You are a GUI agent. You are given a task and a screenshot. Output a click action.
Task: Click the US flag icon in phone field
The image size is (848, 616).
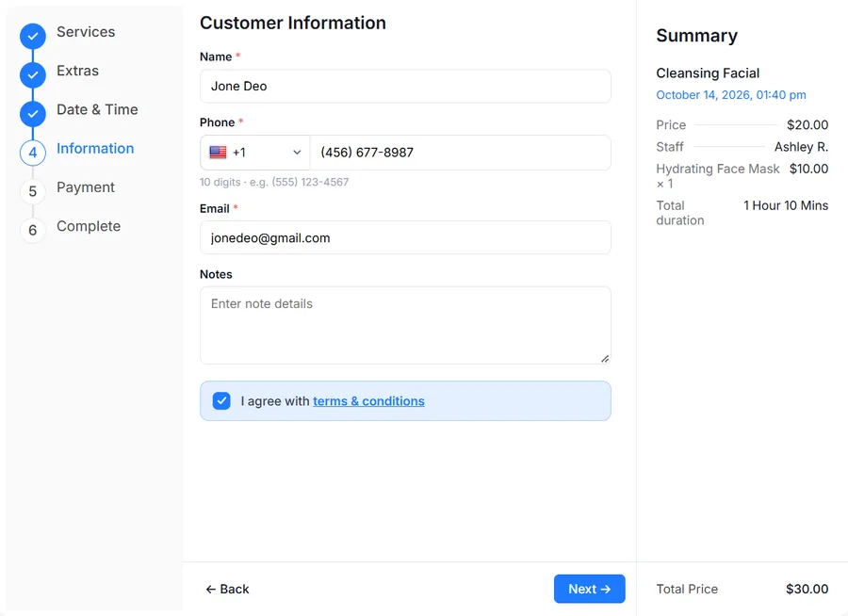point(218,153)
